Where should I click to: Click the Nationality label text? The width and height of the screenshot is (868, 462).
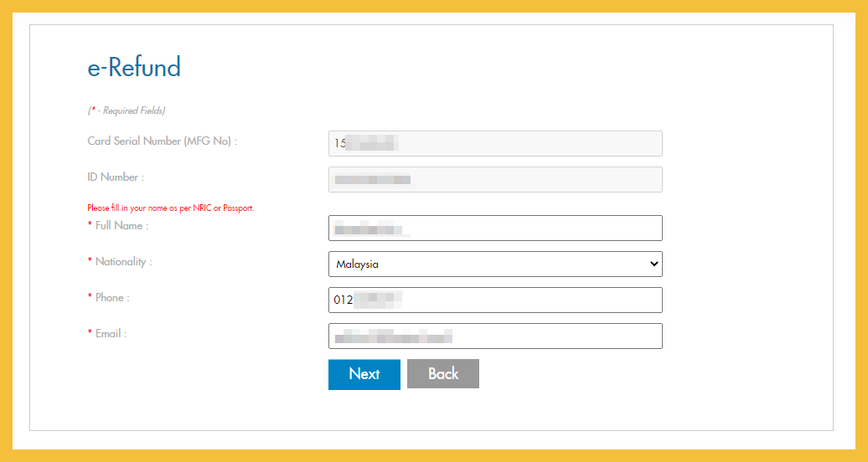point(123,262)
